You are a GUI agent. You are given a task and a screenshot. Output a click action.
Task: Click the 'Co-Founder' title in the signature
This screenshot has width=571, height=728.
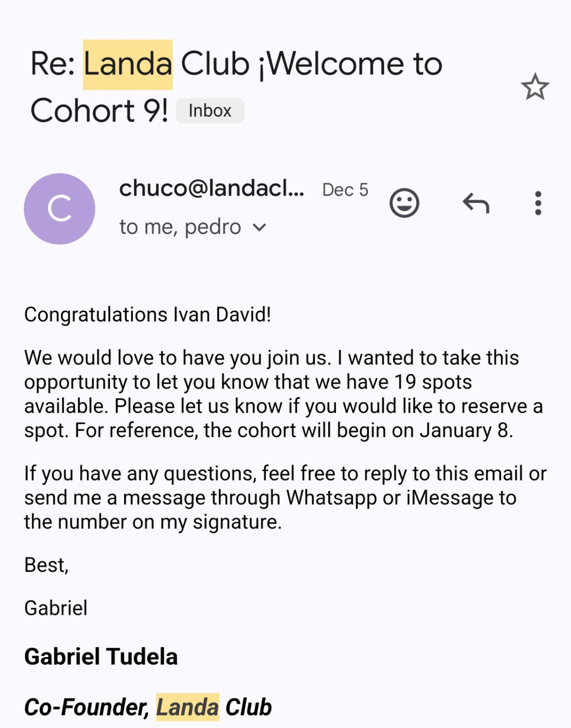[x=86, y=707]
